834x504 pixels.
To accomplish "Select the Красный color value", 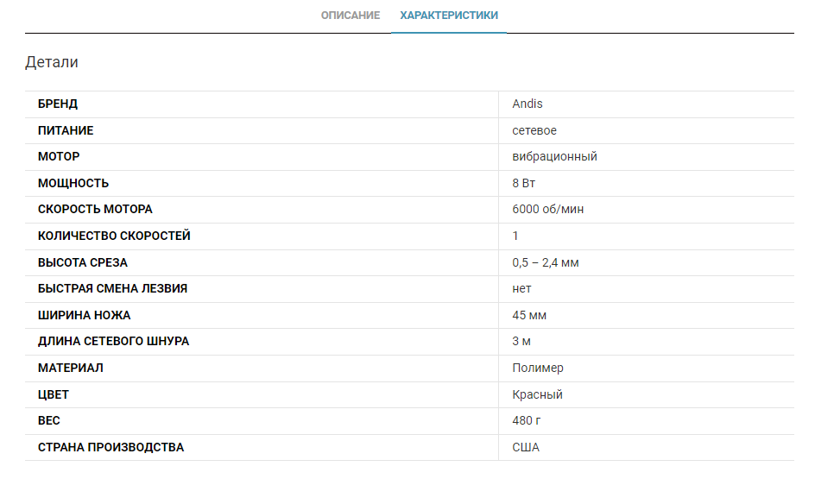I will pos(537,394).
